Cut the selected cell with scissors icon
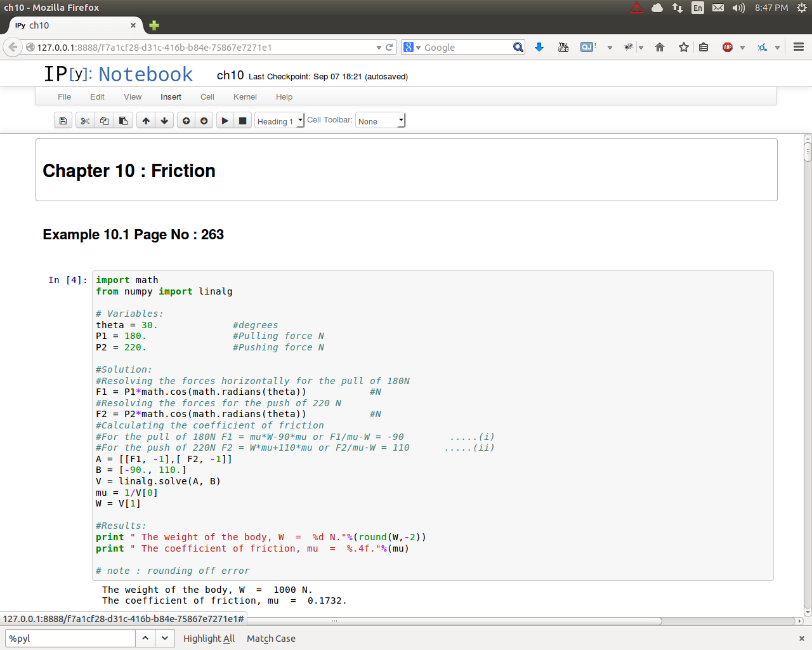This screenshot has width=812, height=650. coord(85,121)
